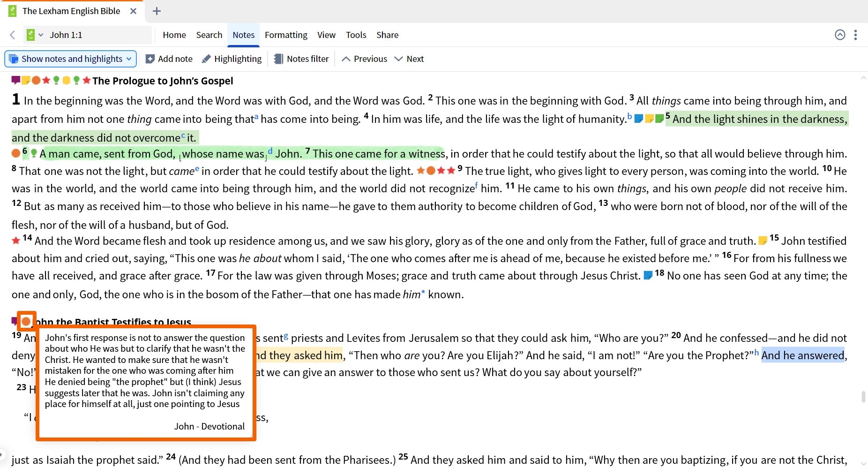Viewport: 868px width, 468px height.
Task: Follow footnote a after 'being that'
Action: click(256, 117)
